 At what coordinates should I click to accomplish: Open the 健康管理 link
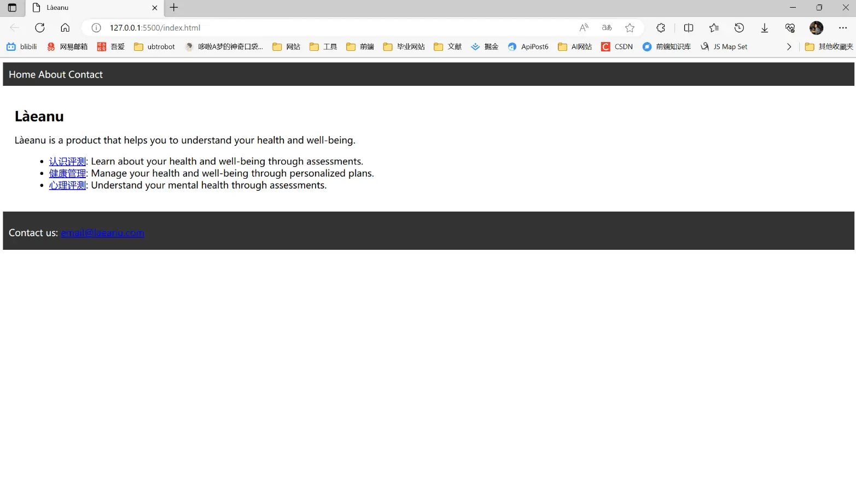pos(67,173)
